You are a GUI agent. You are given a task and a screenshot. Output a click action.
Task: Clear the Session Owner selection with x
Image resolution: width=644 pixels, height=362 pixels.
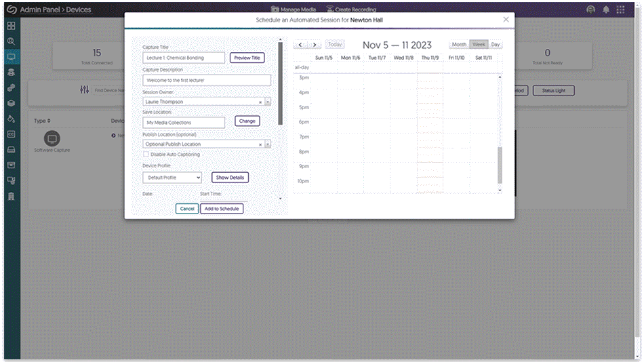click(x=260, y=102)
